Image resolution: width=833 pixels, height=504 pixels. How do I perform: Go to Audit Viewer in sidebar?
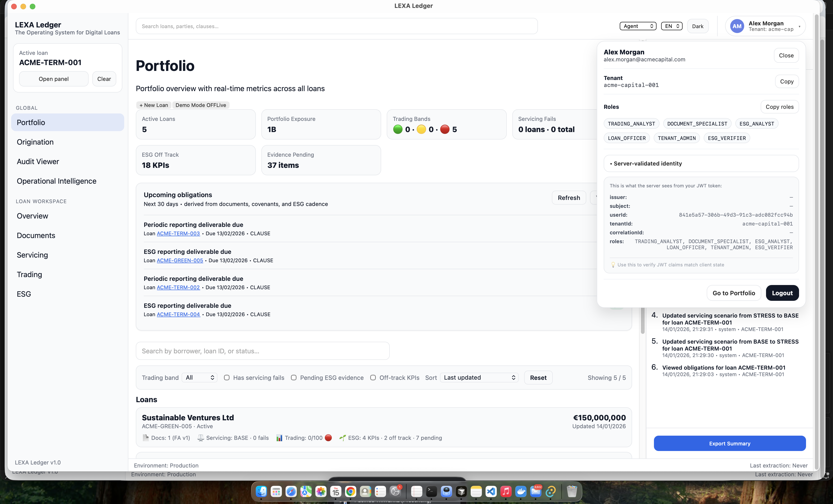click(38, 162)
